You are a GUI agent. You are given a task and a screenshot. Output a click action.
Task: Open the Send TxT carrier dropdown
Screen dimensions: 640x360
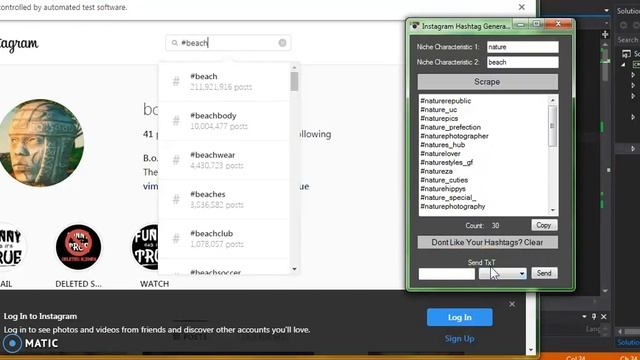point(502,273)
